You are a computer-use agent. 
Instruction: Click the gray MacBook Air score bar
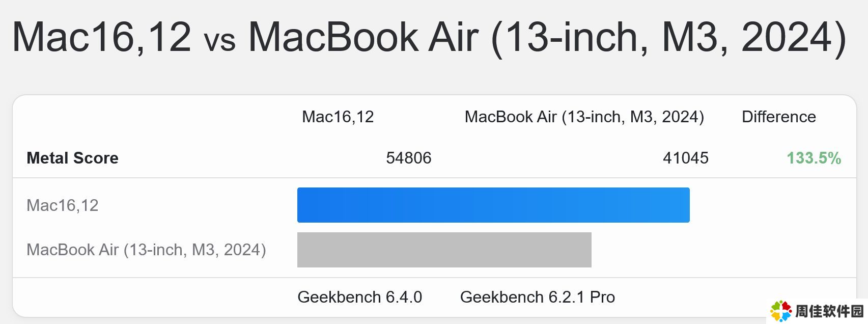click(444, 250)
